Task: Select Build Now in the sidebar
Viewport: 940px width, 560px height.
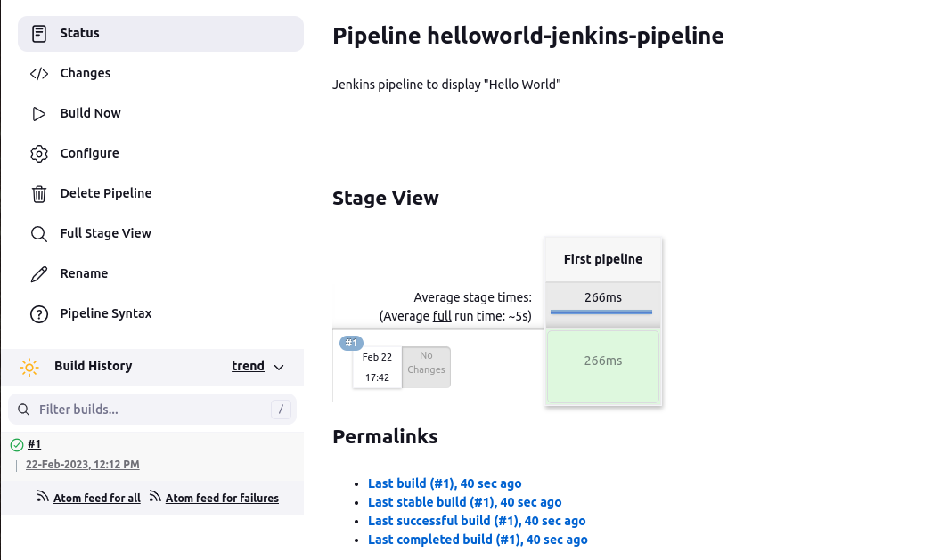Action: coord(160,114)
